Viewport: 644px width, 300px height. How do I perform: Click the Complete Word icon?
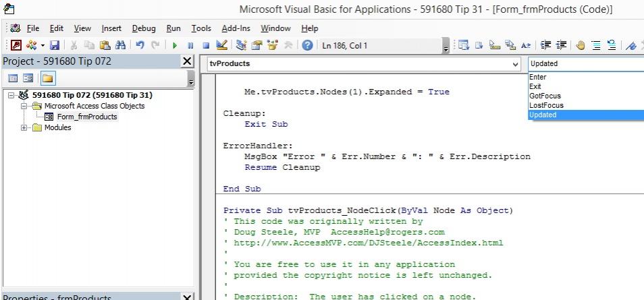526,45
